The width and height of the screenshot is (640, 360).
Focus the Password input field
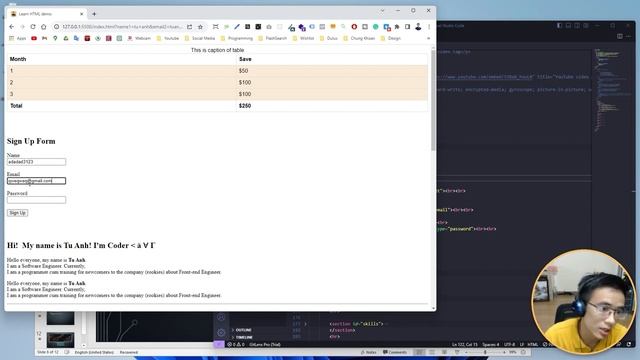tap(36, 200)
